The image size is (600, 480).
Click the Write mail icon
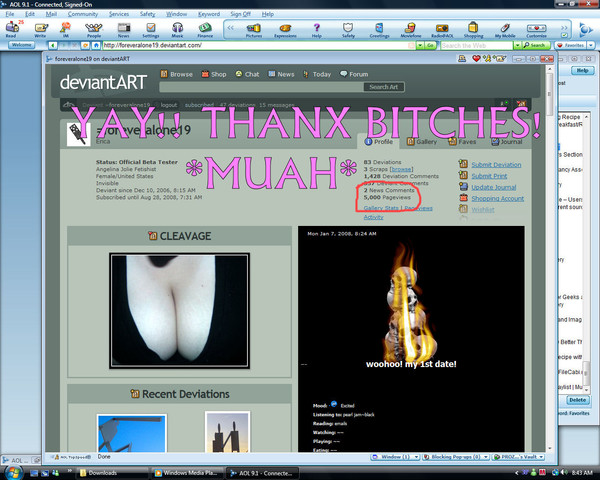coord(41,29)
